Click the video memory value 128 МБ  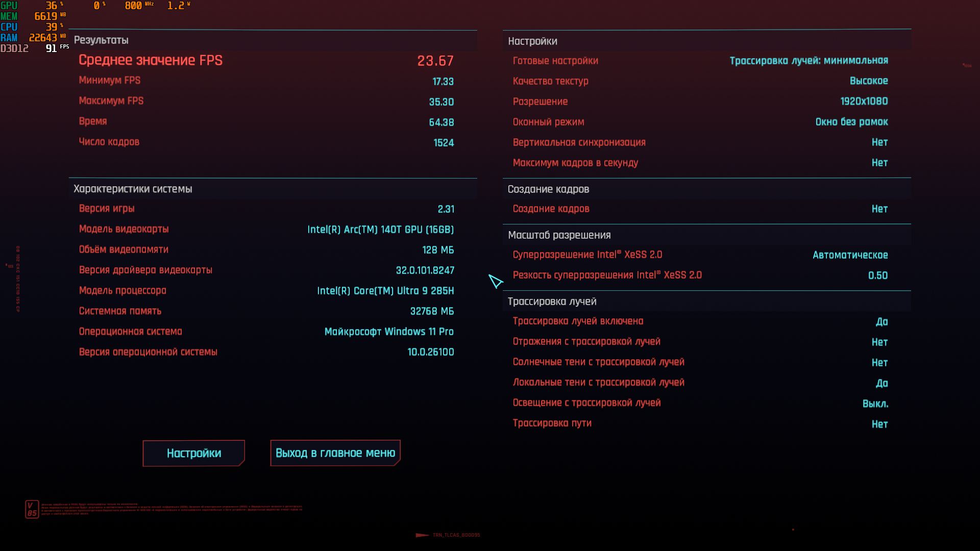(x=438, y=250)
